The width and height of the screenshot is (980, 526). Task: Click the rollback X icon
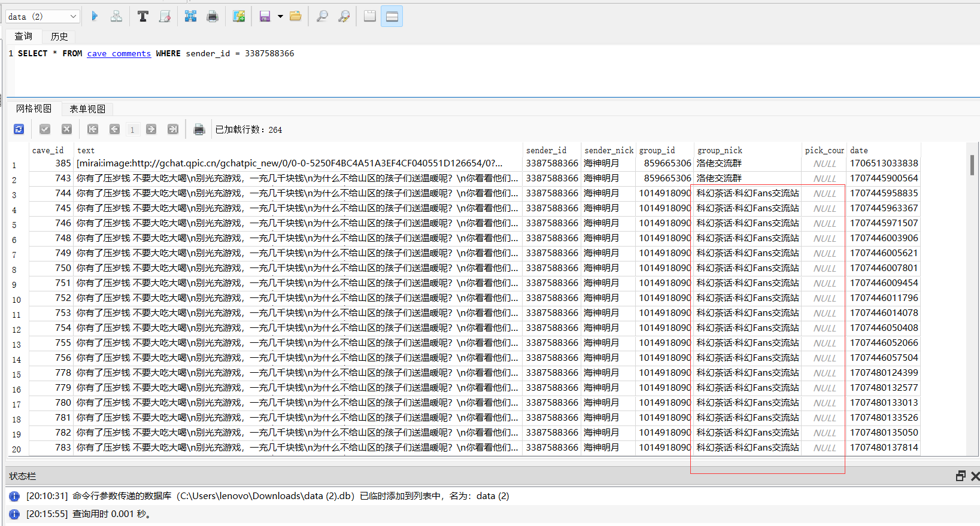click(66, 129)
